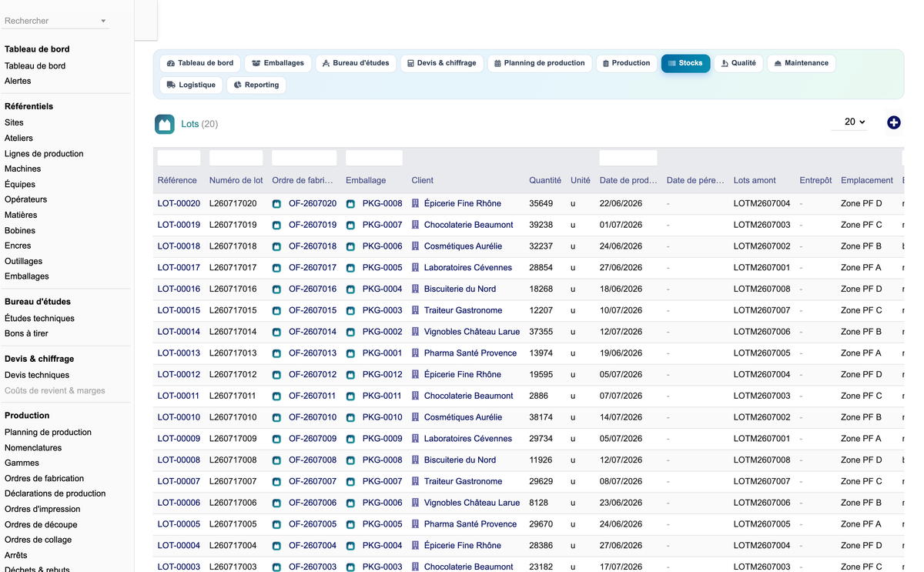Click packaging icon beside PKG-0008 in LOT-00008 row

coord(350,460)
